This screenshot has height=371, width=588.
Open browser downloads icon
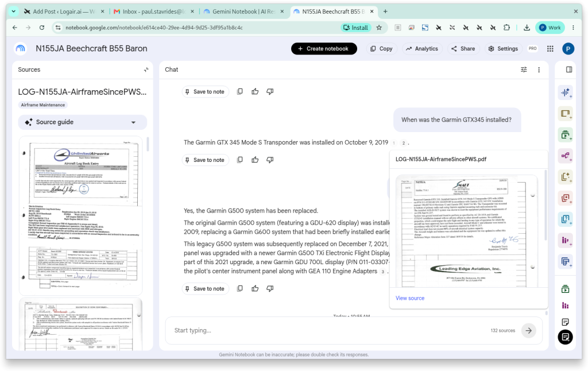(527, 28)
